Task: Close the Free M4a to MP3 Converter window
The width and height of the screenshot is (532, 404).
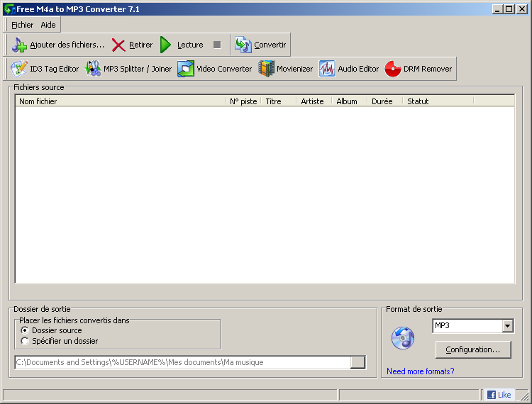Action: coord(522,9)
